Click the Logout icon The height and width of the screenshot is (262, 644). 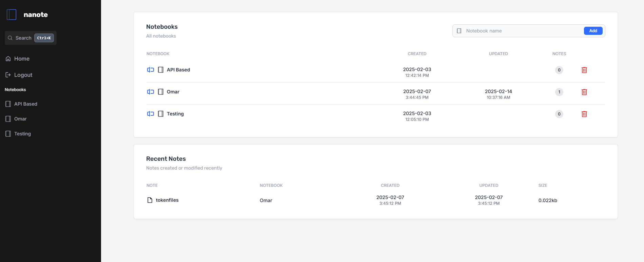click(8, 75)
